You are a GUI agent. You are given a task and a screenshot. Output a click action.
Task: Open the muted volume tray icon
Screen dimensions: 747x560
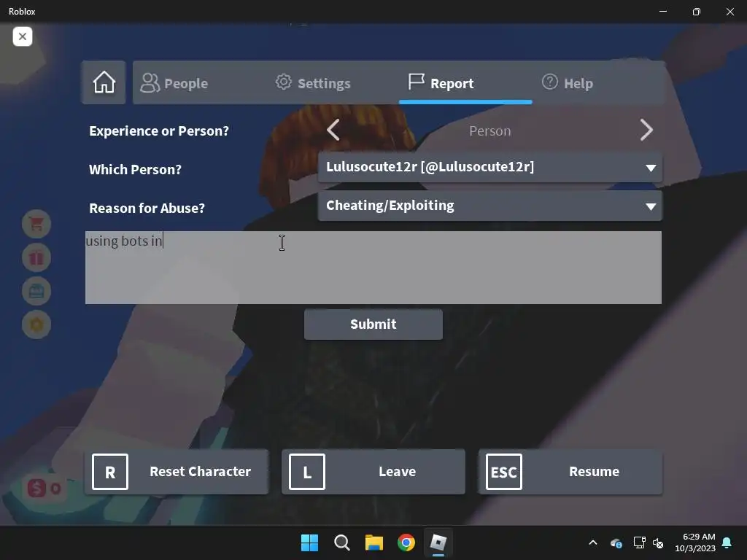[x=659, y=542]
